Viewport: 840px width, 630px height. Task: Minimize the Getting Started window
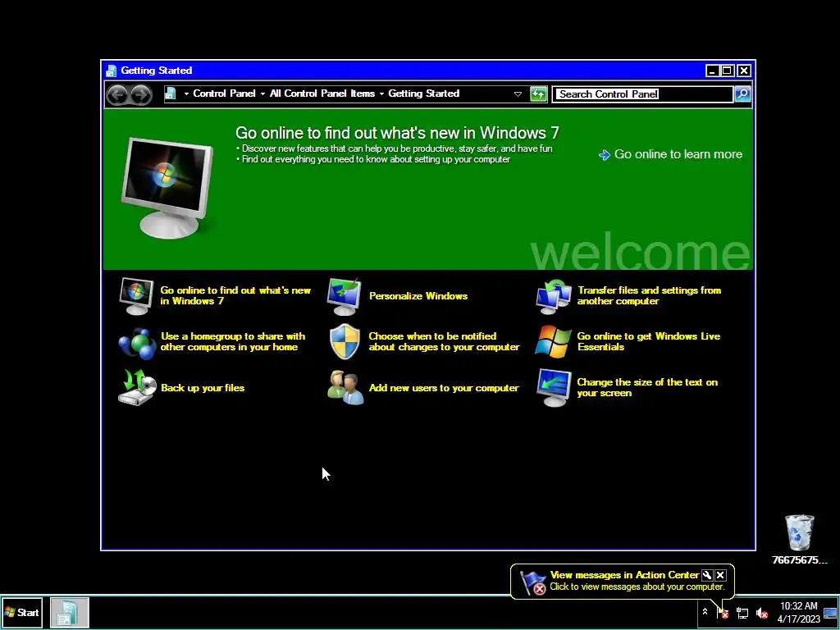[x=712, y=71]
